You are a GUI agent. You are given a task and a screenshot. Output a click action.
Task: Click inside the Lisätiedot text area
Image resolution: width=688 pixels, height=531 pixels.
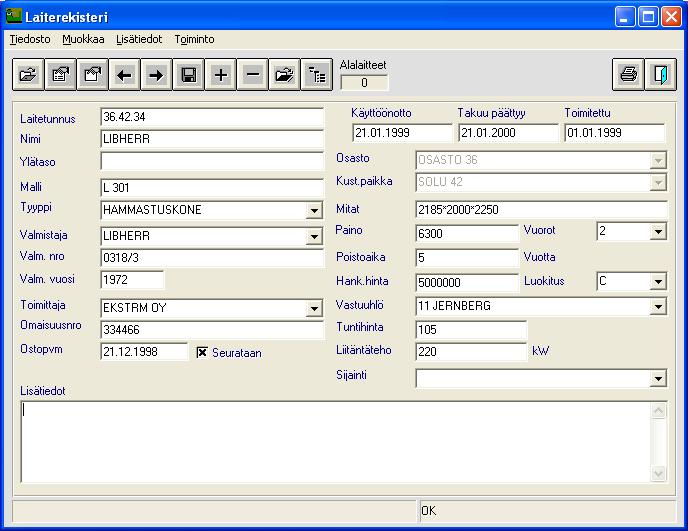tap(336, 442)
